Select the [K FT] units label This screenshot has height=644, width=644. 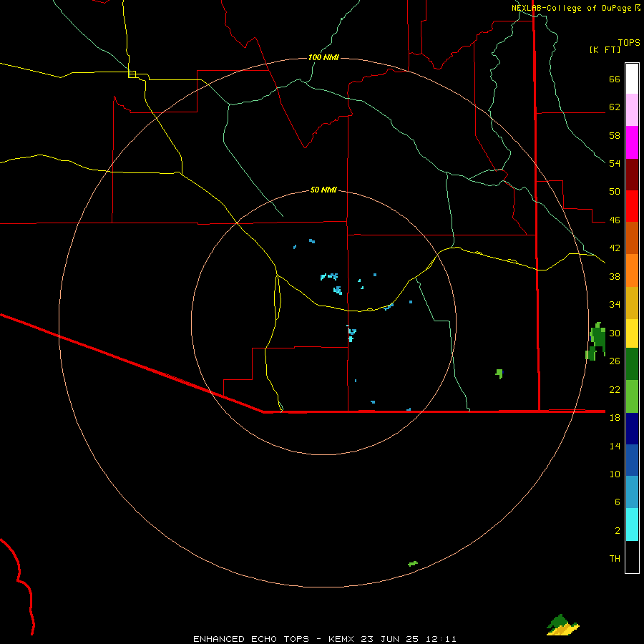[x=605, y=50]
